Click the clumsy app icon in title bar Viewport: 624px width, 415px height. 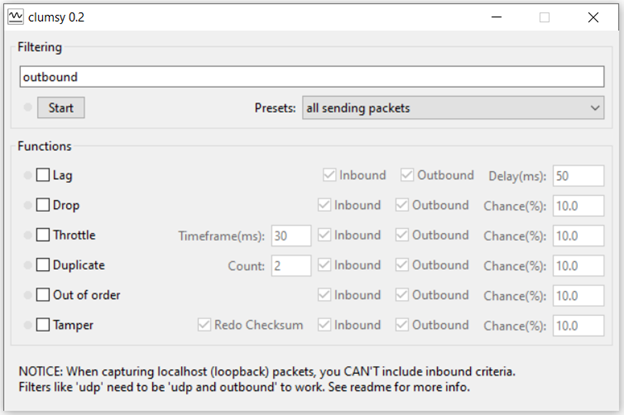[x=16, y=17]
